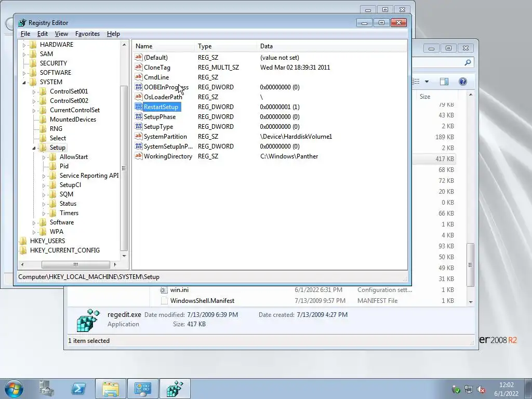Select the ControlSet002 key
The height and width of the screenshot is (399, 532).
pos(69,100)
